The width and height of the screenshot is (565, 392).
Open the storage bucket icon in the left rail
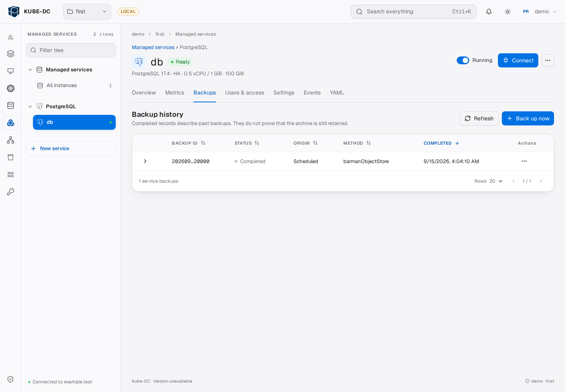pyautogui.click(x=11, y=157)
